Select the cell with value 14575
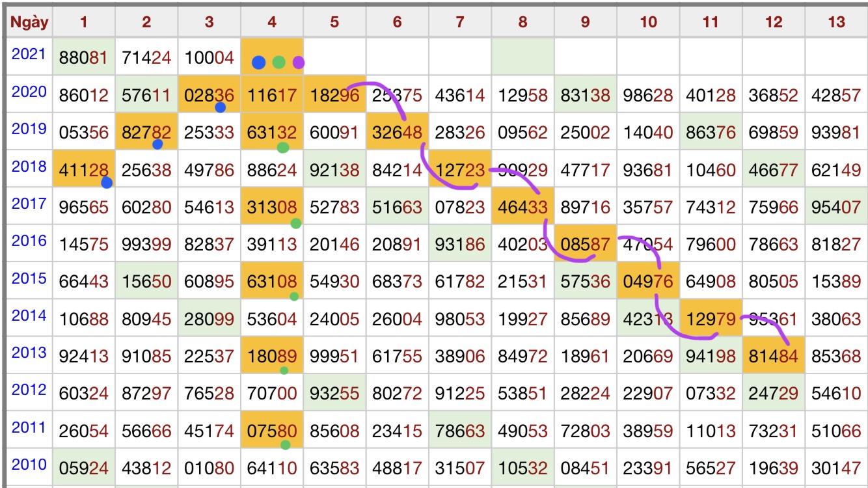The image size is (868, 488). click(x=84, y=244)
